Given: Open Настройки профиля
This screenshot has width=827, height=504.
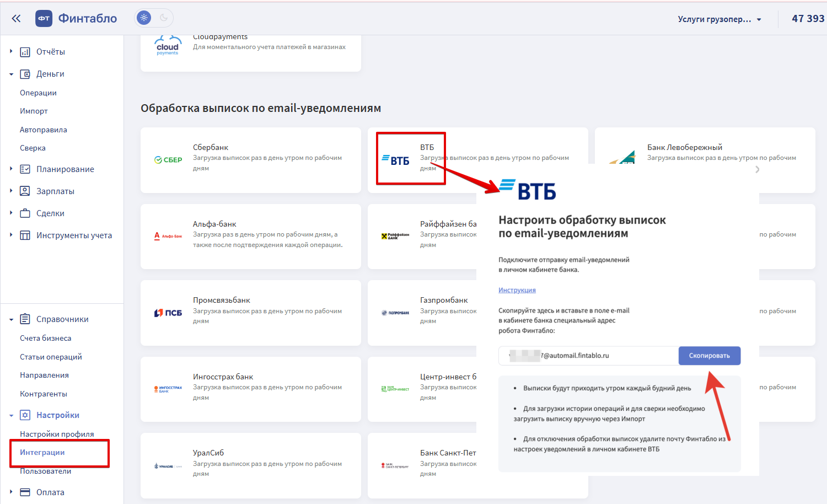Looking at the screenshot, I should 57,434.
